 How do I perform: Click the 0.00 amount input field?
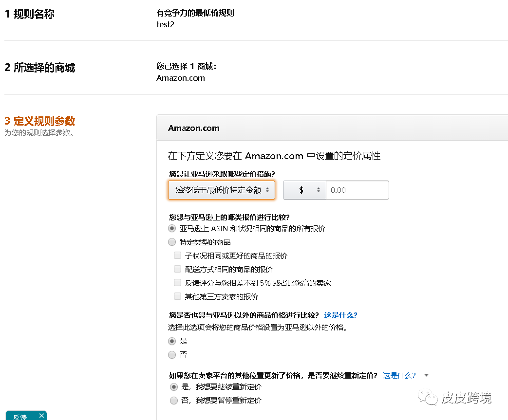coord(357,190)
